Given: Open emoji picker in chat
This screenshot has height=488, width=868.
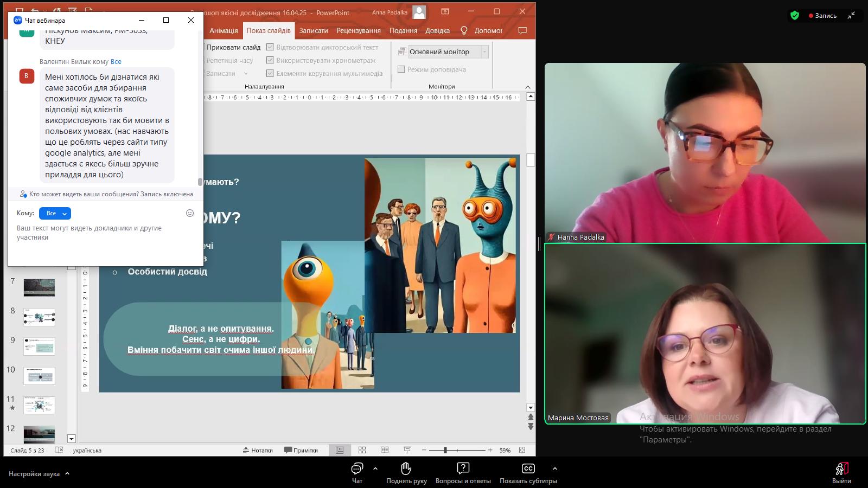Looking at the screenshot, I should click(190, 213).
